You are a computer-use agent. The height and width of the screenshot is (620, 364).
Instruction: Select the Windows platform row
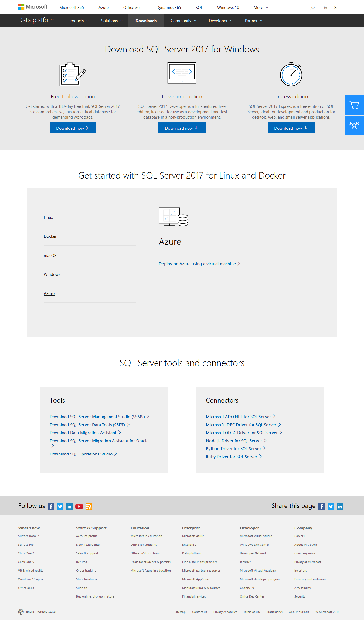click(x=90, y=274)
